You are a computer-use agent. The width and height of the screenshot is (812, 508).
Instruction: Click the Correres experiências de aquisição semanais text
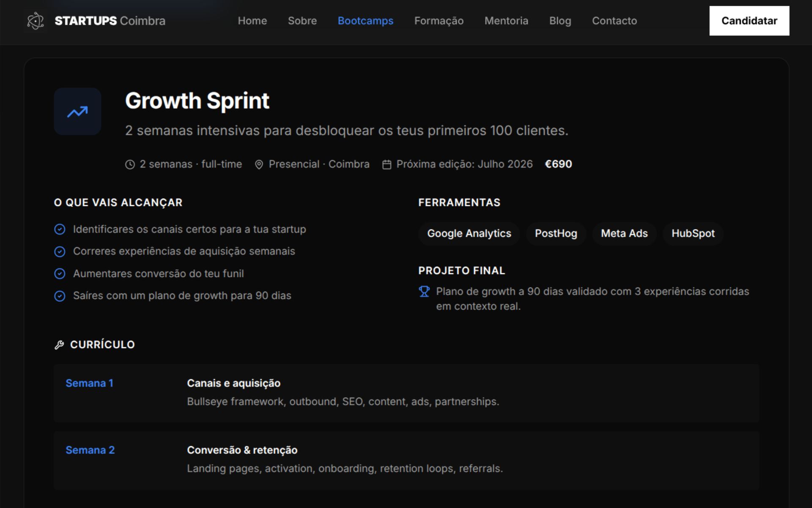pyautogui.click(x=184, y=251)
